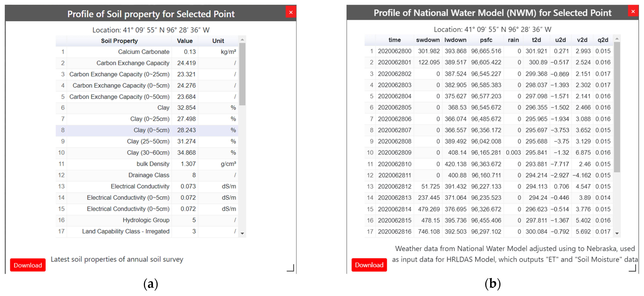Image resolution: width=644 pixels, height=296 pixels.
Task: Click scroll-down arrow in soil property table
Action: point(242,233)
